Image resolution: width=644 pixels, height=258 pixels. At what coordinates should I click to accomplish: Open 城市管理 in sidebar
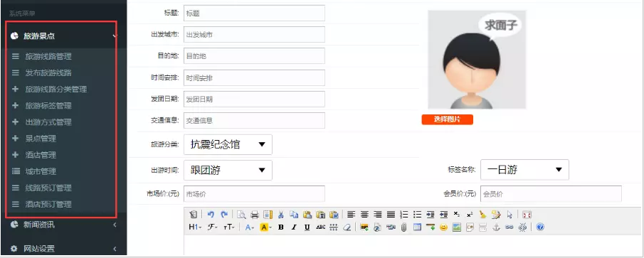[x=41, y=171]
